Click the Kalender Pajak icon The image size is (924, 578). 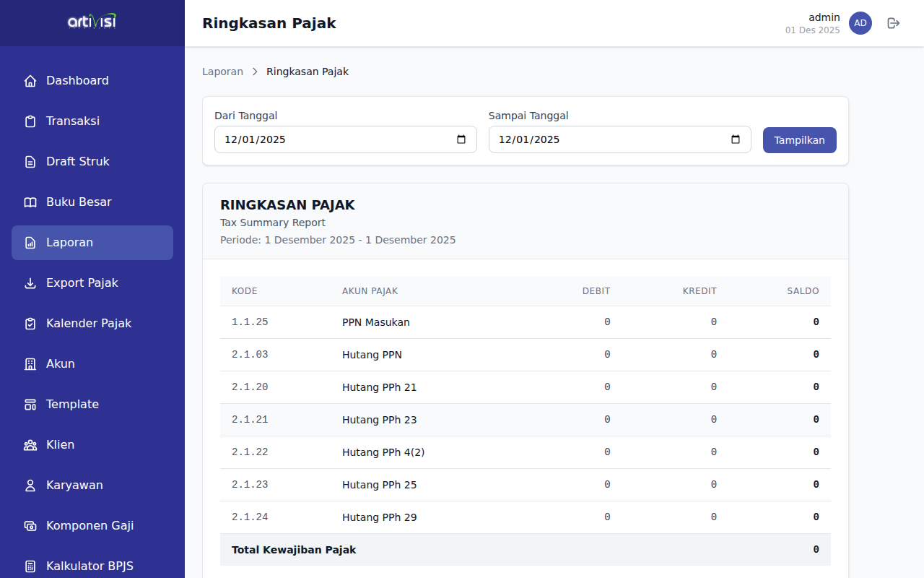click(x=30, y=324)
